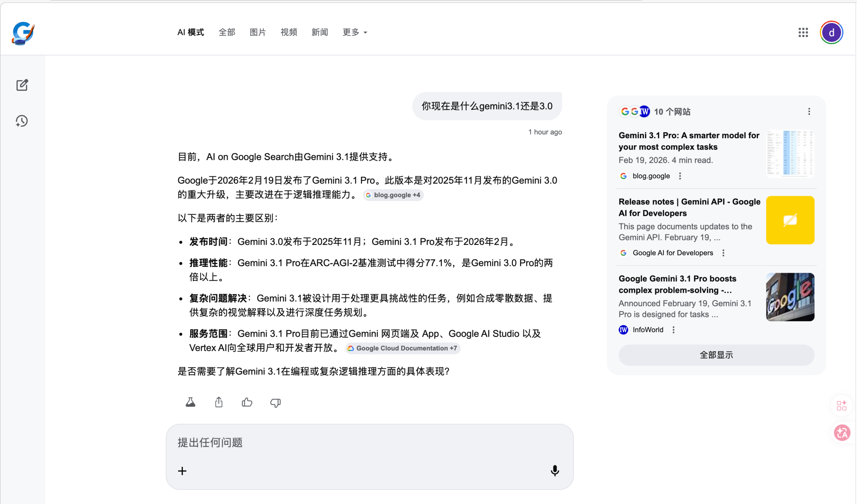Give the AI answer a thumbs up
Screen dimensions: 857x504
pyautogui.click(x=247, y=402)
